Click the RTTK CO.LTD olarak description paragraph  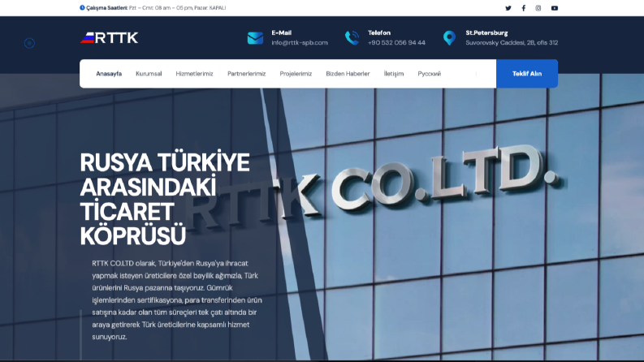pos(177,300)
